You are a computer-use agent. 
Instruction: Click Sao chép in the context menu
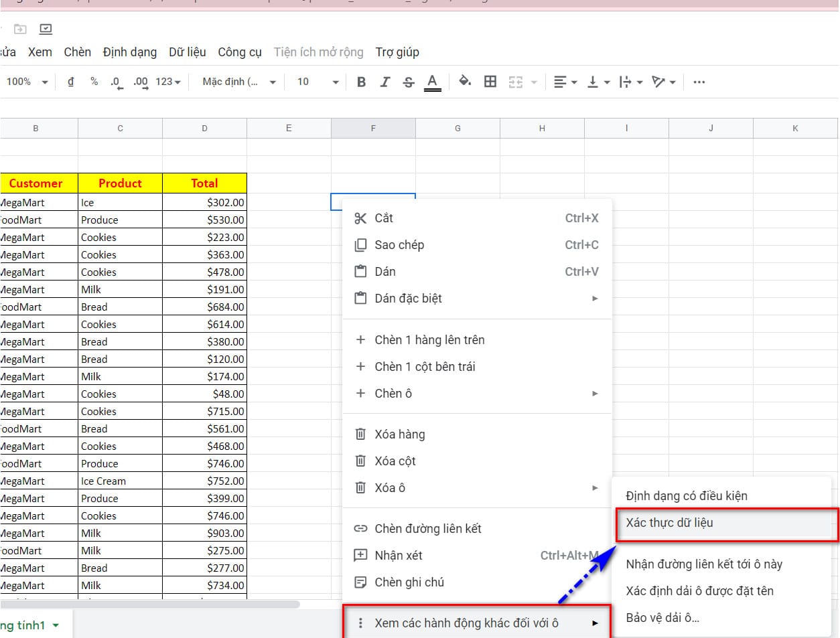(x=400, y=244)
